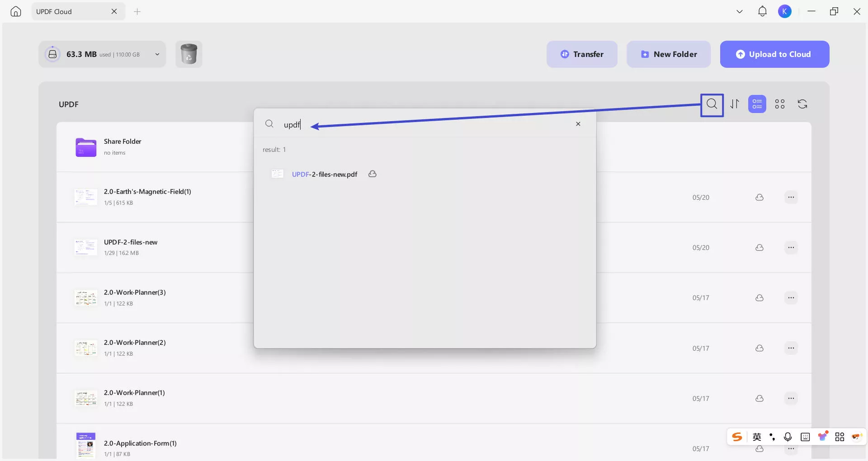Focus the search field containing updf

425,124
